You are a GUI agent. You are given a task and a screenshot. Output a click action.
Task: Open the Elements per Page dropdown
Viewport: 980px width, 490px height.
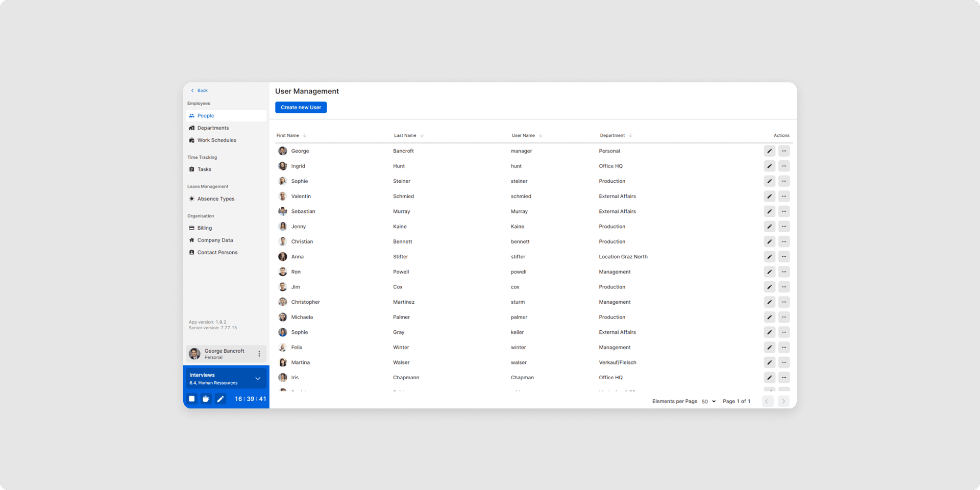click(x=708, y=402)
